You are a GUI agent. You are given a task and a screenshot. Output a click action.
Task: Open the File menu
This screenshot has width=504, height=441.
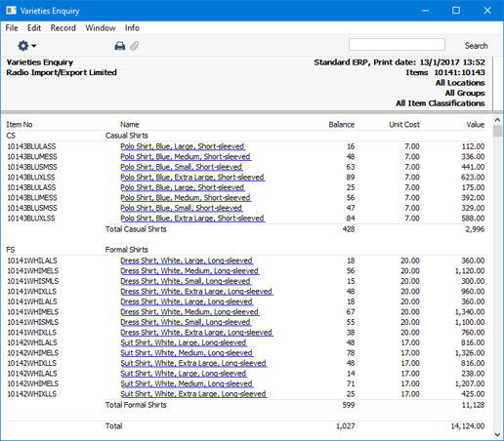click(12, 28)
